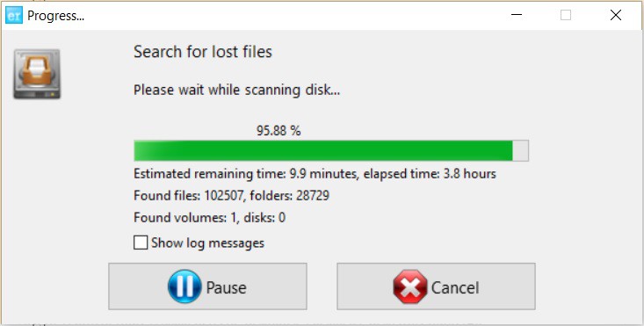Screen dimensions: 644x326
Task: Cancel the lost files search
Action: [436, 286]
